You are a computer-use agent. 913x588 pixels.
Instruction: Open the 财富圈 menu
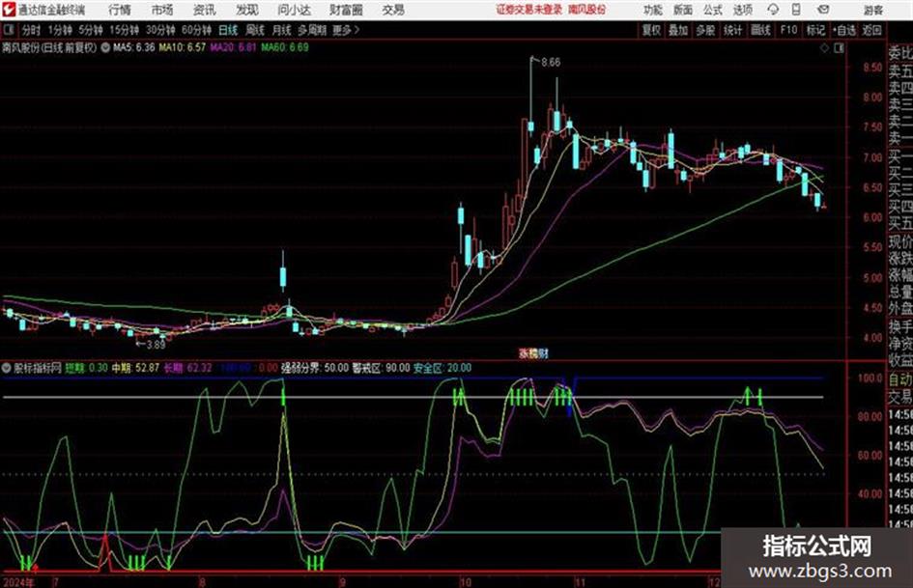click(346, 10)
